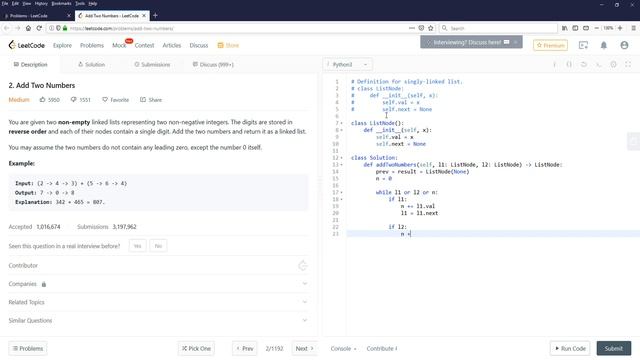Fold addTwoNumbers function at line 13
The height and width of the screenshot is (360, 640).
coord(342,165)
